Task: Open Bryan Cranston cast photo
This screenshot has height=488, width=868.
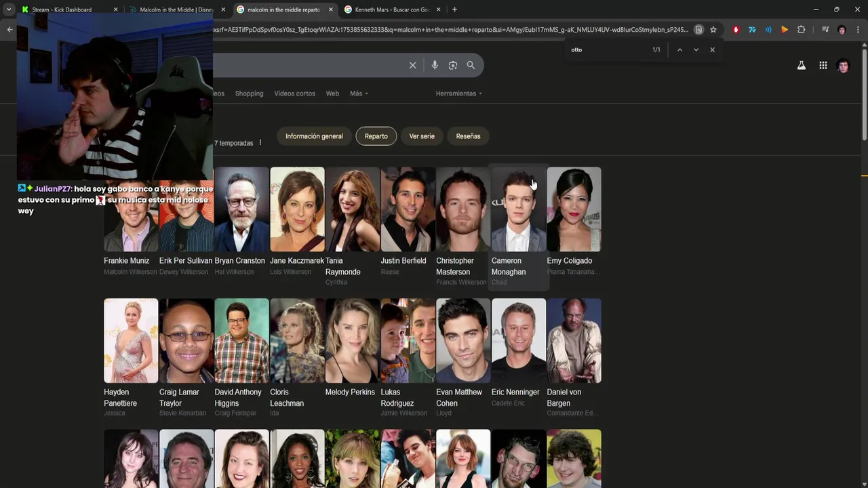Action: (241, 209)
